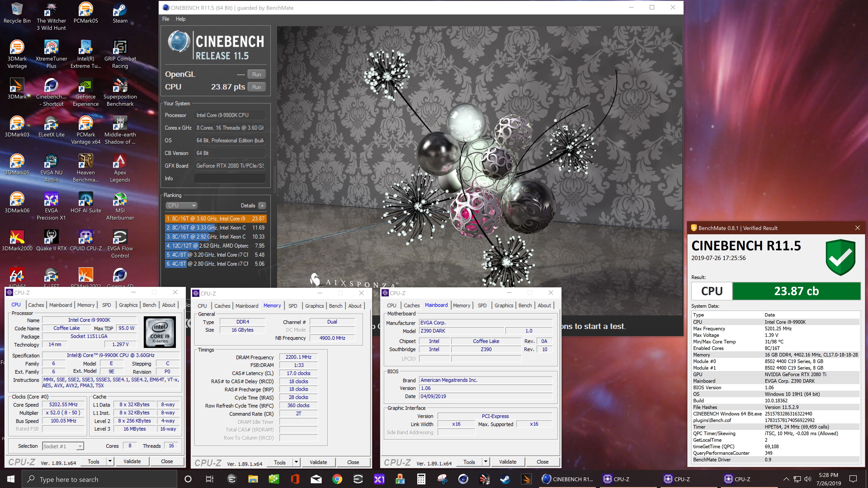
Task: Click the Chrome icon in the taskbar
Action: (x=337, y=479)
